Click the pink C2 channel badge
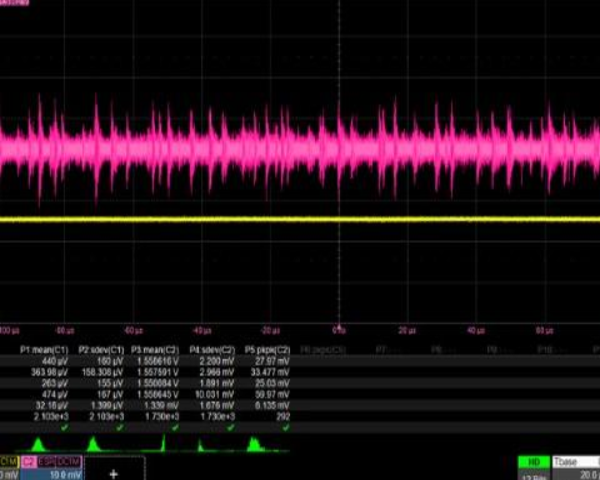 28,461
